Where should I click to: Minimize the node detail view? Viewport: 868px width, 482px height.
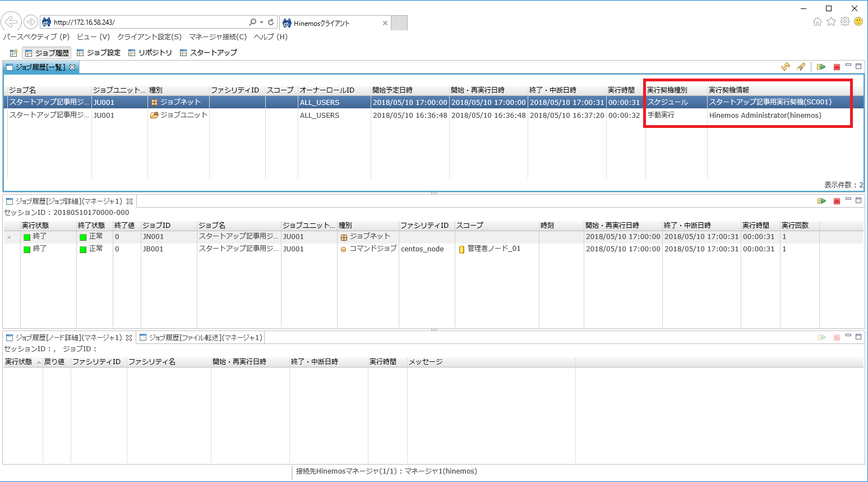click(x=848, y=336)
